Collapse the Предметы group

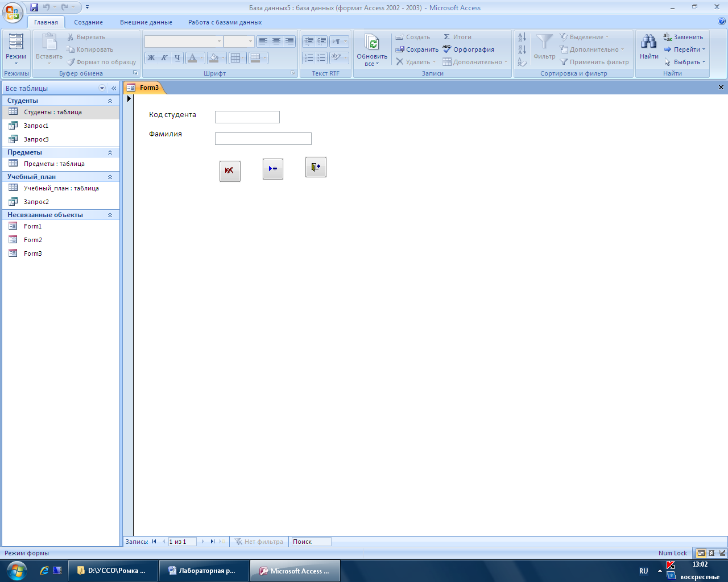pos(110,152)
